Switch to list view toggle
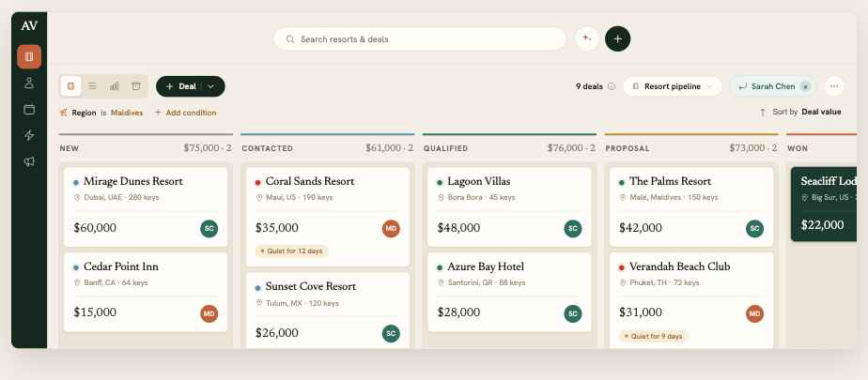 (92, 86)
